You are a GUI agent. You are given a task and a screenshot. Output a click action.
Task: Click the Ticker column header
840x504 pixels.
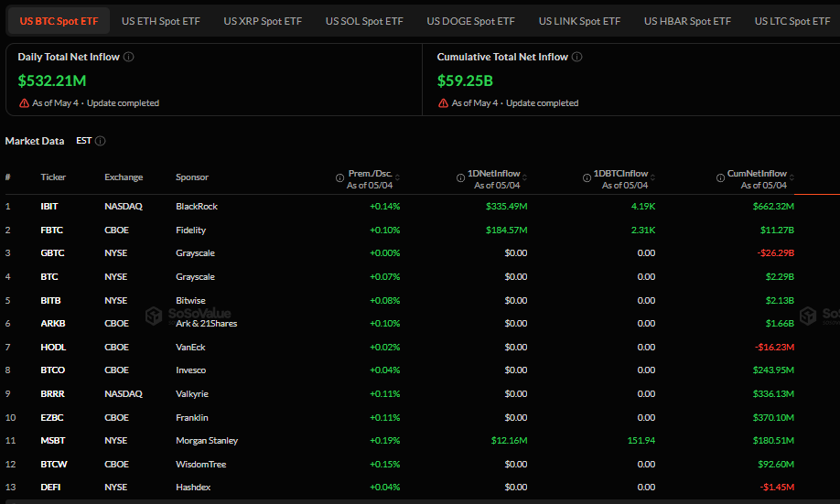click(x=53, y=177)
